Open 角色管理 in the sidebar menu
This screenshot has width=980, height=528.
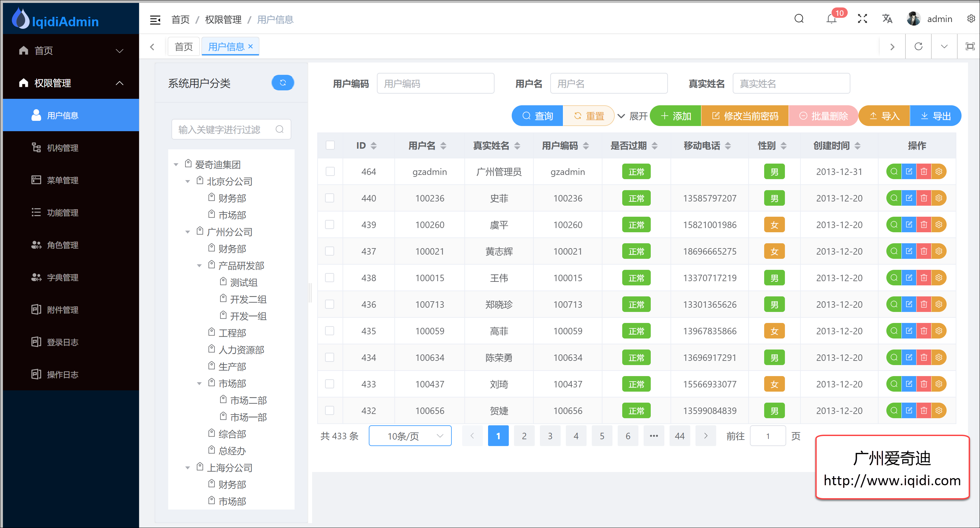click(x=63, y=245)
